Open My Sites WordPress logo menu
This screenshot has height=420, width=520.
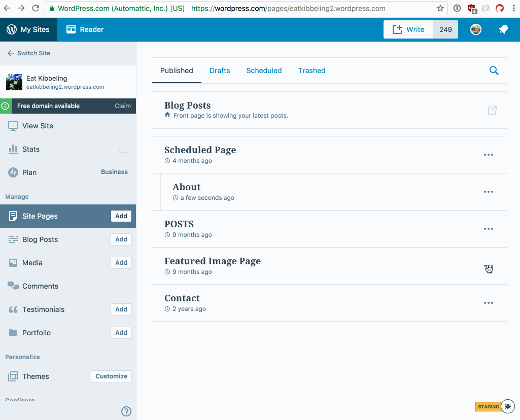click(x=28, y=29)
